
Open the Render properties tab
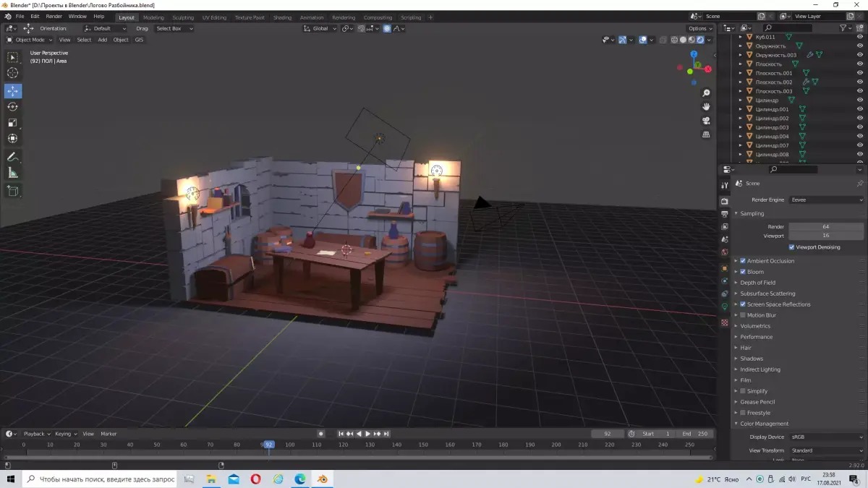[x=725, y=202]
